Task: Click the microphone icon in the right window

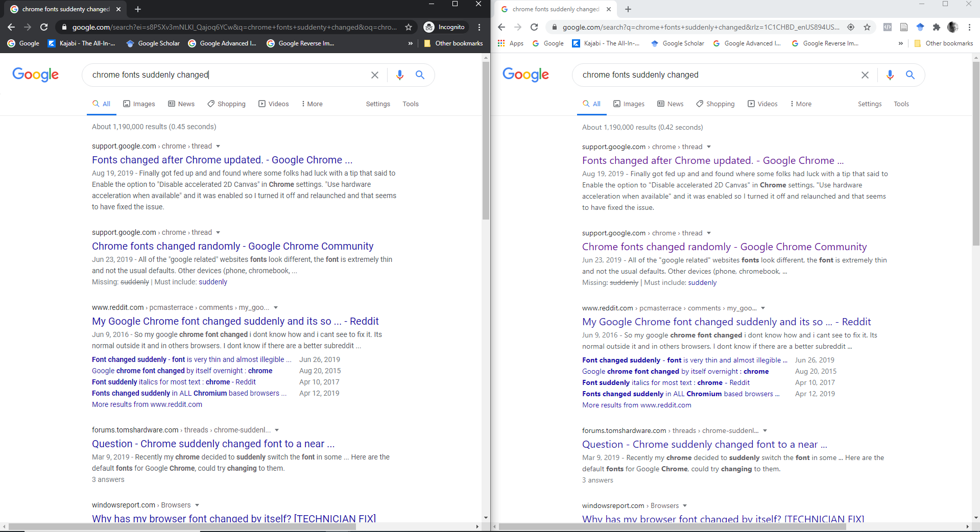Action: point(890,75)
